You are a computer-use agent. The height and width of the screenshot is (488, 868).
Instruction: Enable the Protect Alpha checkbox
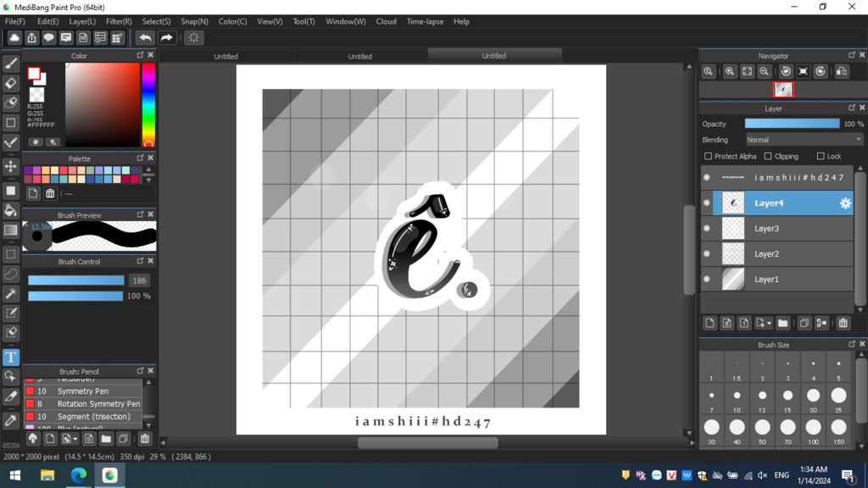click(708, 157)
